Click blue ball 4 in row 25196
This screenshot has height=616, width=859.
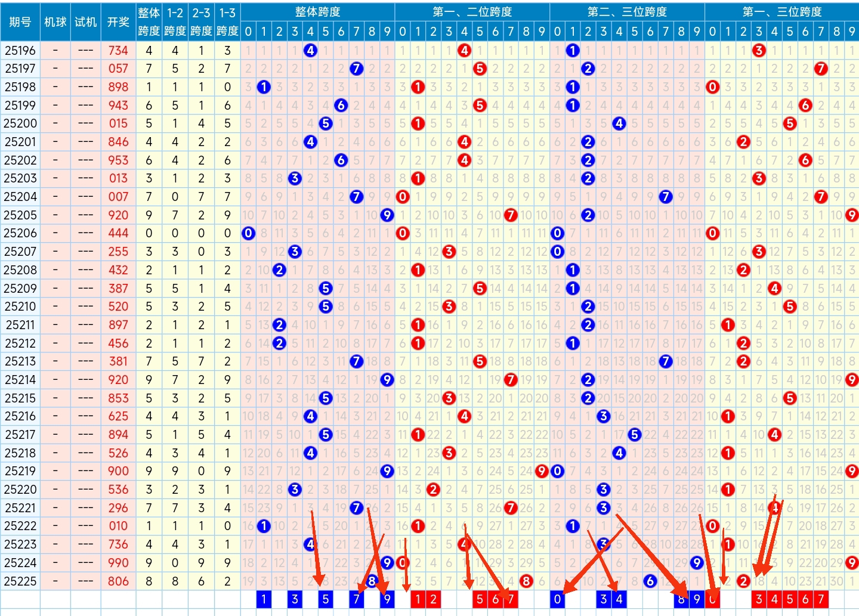(310, 51)
